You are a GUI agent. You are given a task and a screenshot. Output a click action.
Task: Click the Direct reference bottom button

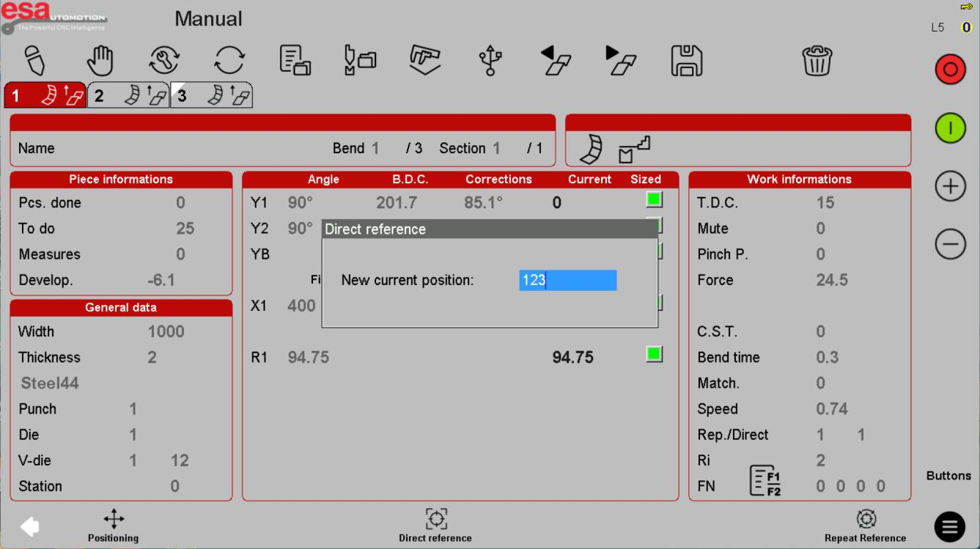(435, 527)
